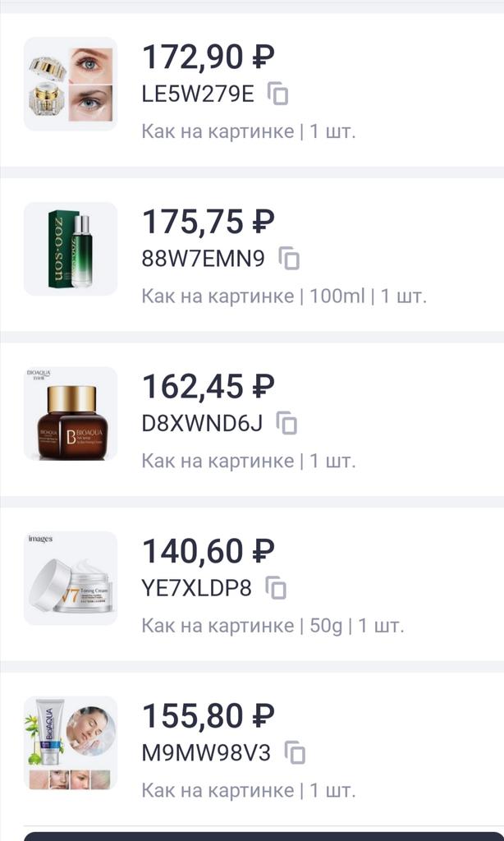Tap the code text LE5W279E
This screenshot has height=841, width=504.
click(198, 94)
